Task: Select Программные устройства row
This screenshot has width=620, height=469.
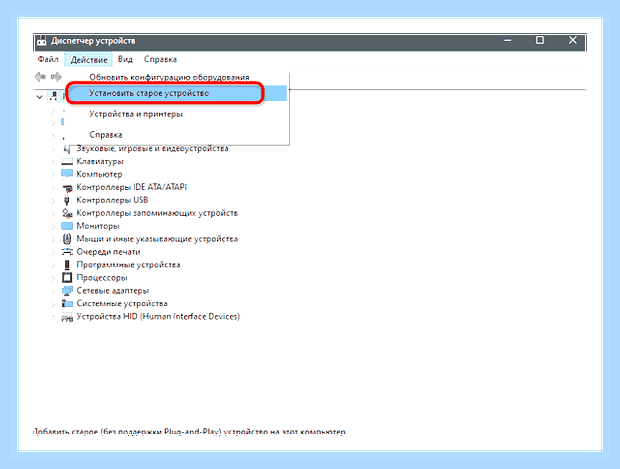Action: tap(128, 265)
